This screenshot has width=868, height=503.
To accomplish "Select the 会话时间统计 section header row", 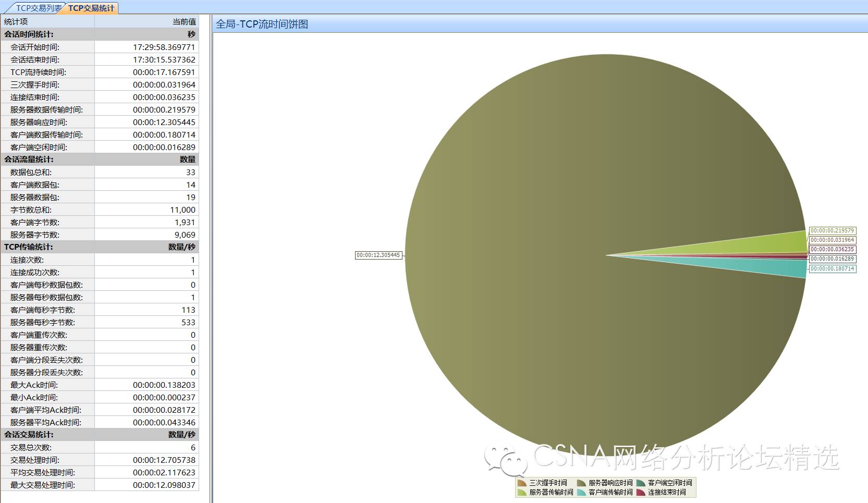I will point(99,34).
